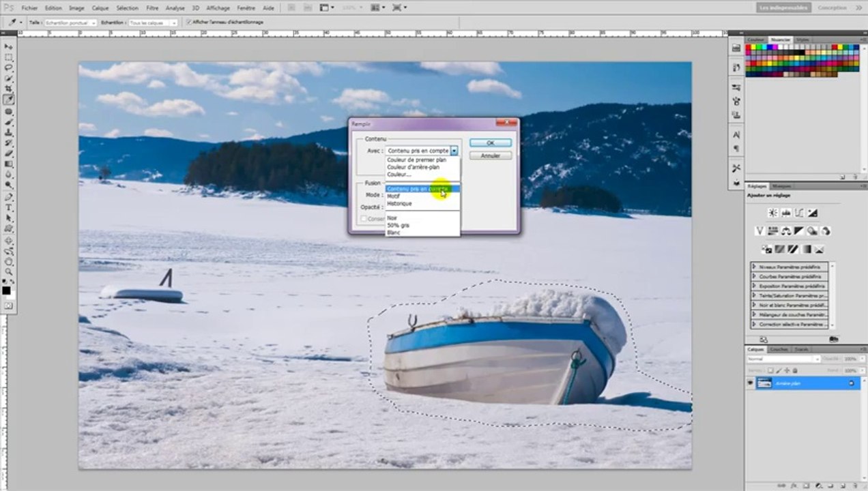Toggle visibility eye of Arrière-plan layer
868x491 pixels.
tap(750, 383)
